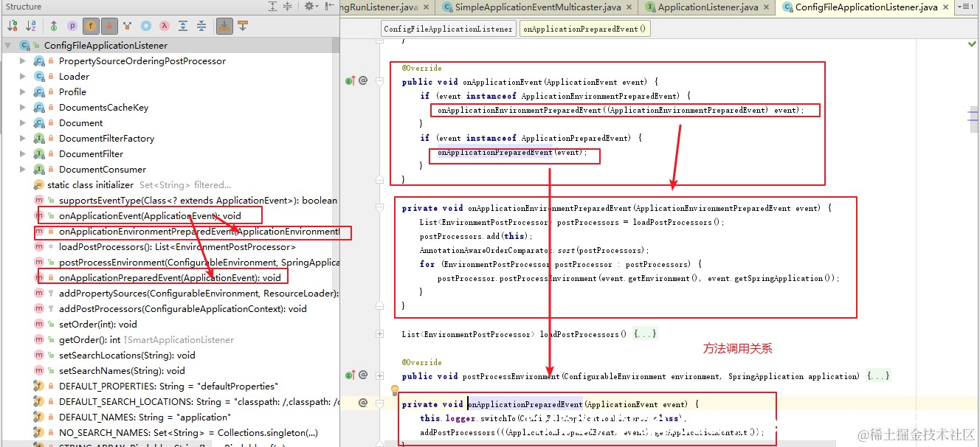Click collapse-all icon in Structure header

tap(287, 7)
